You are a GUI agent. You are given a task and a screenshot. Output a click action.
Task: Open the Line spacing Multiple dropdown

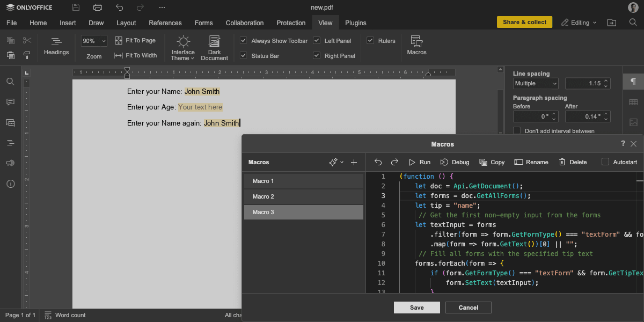point(536,83)
